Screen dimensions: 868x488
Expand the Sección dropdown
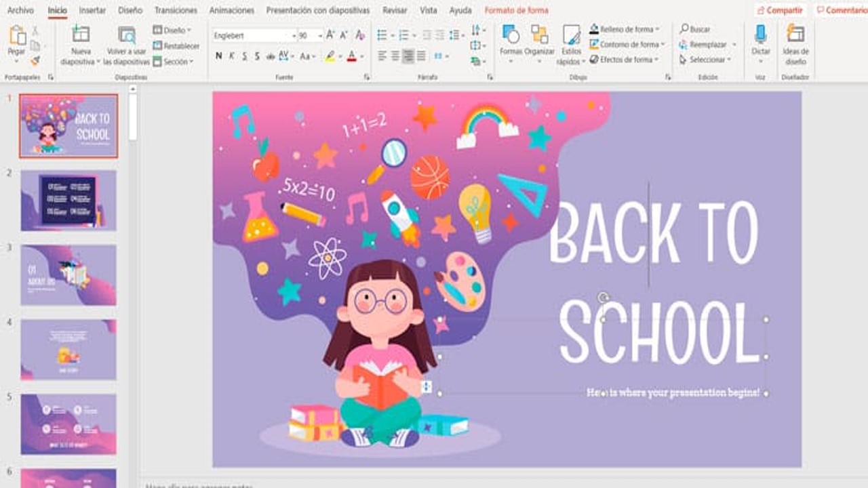[x=192, y=62]
